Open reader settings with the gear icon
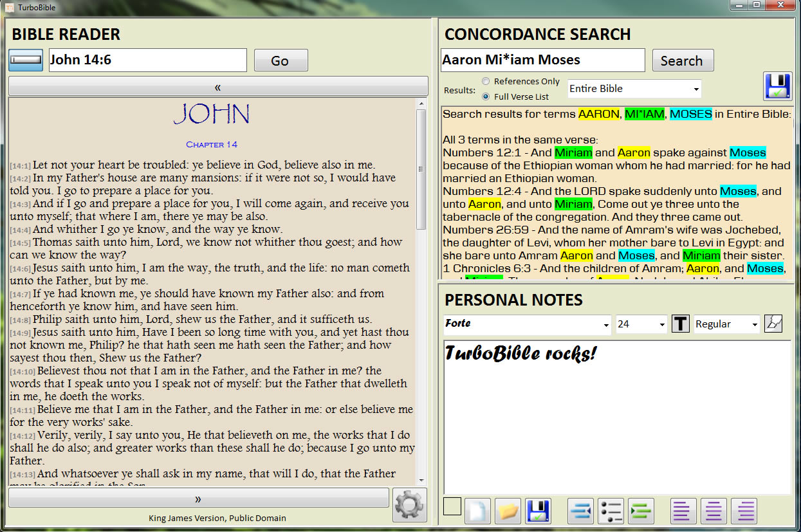Viewport: 801px width, 532px height. (x=410, y=505)
